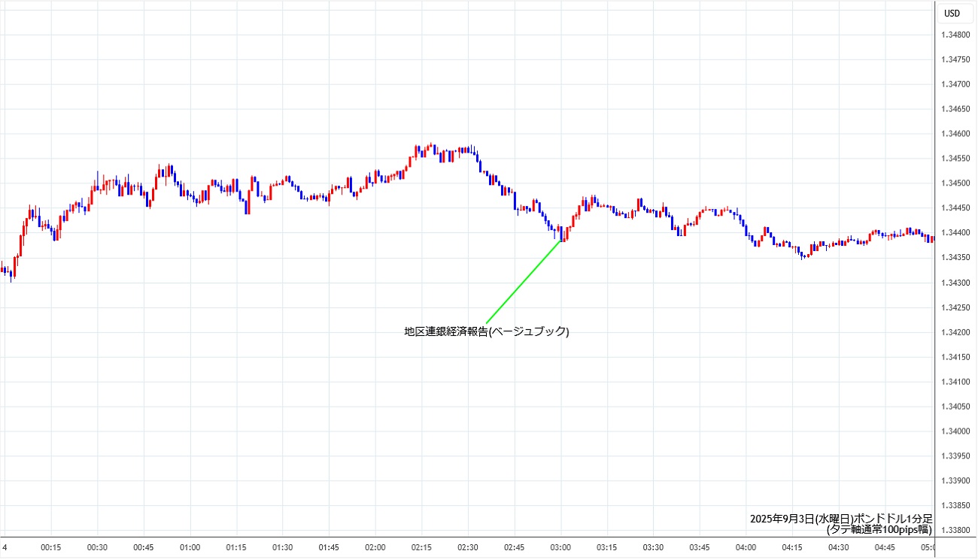Screen dimensions: 978x560
Task: Pick the 01:15 label on time axis
Action: coord(236,548)
